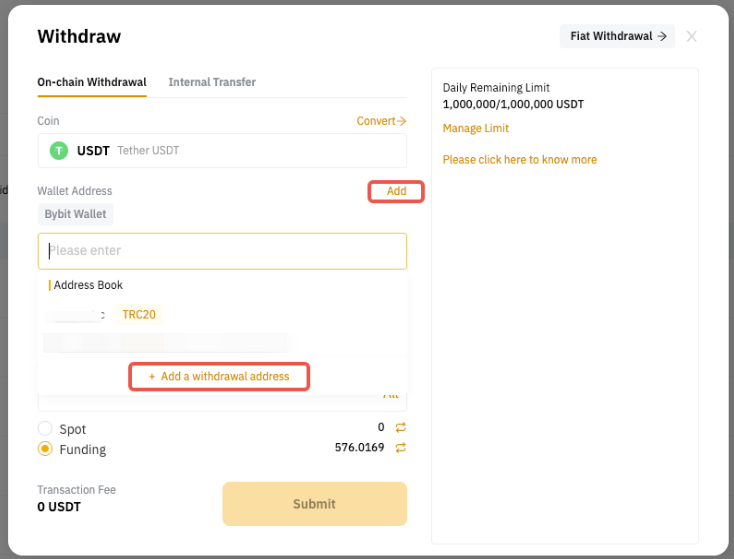Click Add a withdrawal address
The height and width of the screenshot is (559, 734).
coord(219,377)
